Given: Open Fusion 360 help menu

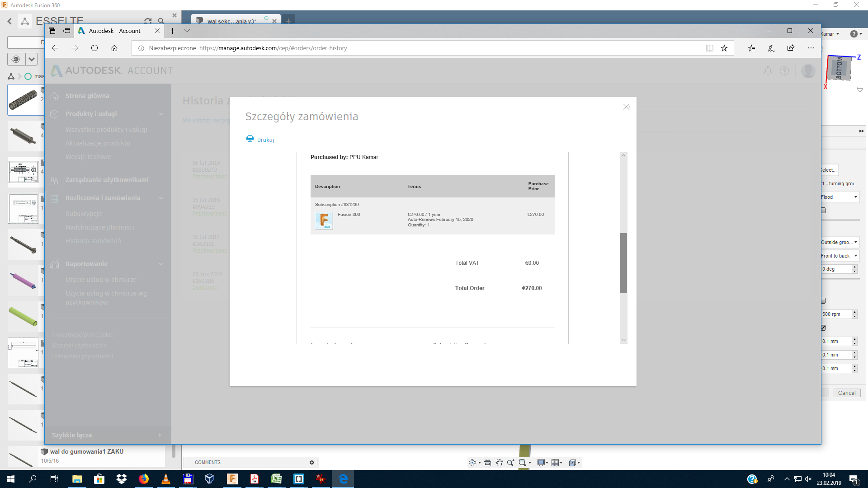Looking at the screenshot, I should pos(856,34).
